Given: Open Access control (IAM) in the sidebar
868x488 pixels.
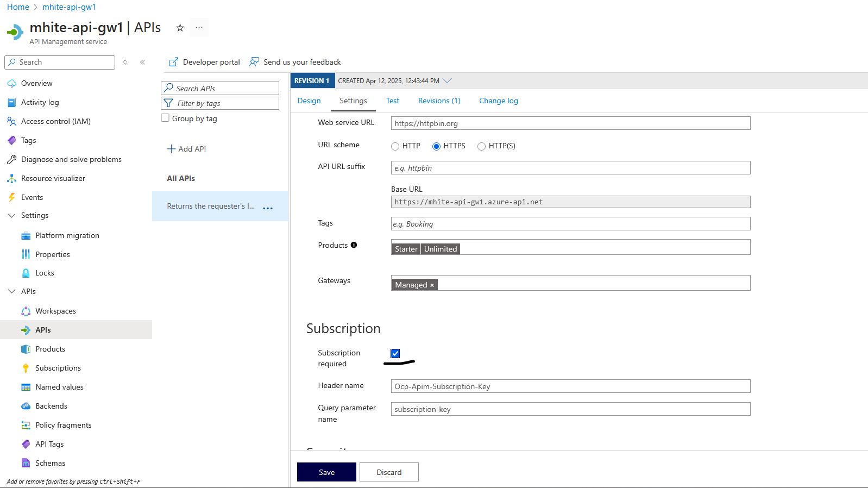Looking at the screenshot, I should point(55,122).
